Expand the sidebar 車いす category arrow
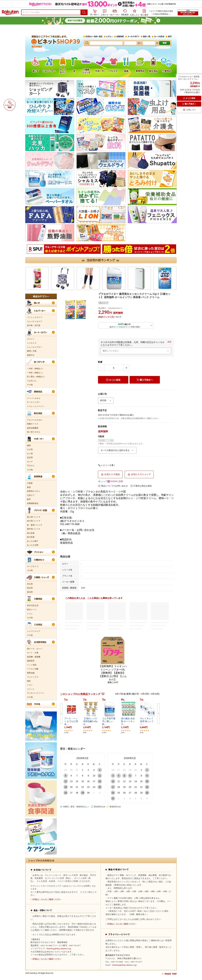 pos(53,303)
